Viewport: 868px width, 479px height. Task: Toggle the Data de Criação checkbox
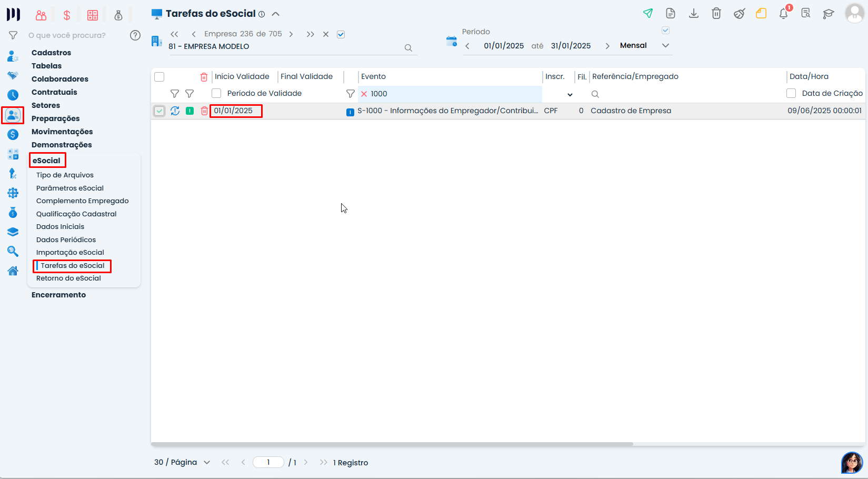point(791,93)
